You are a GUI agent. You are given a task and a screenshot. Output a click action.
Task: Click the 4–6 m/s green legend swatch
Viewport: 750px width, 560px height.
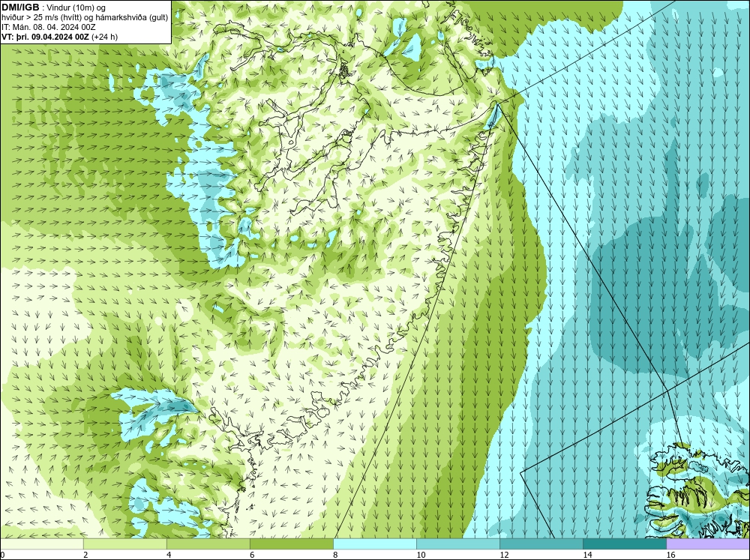208,544
